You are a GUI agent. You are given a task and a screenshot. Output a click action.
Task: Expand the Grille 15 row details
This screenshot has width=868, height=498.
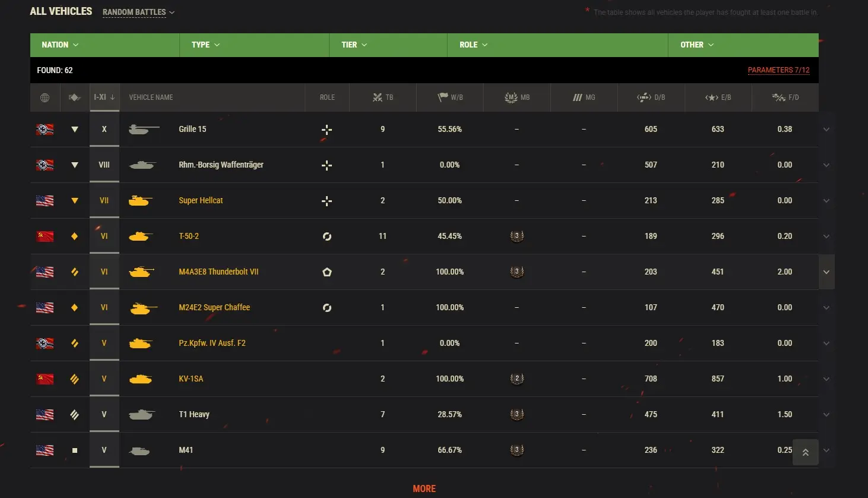click(826, 130)
